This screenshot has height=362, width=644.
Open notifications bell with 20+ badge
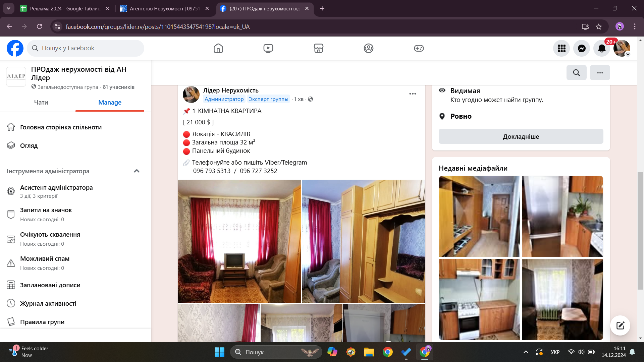[602, 48]
